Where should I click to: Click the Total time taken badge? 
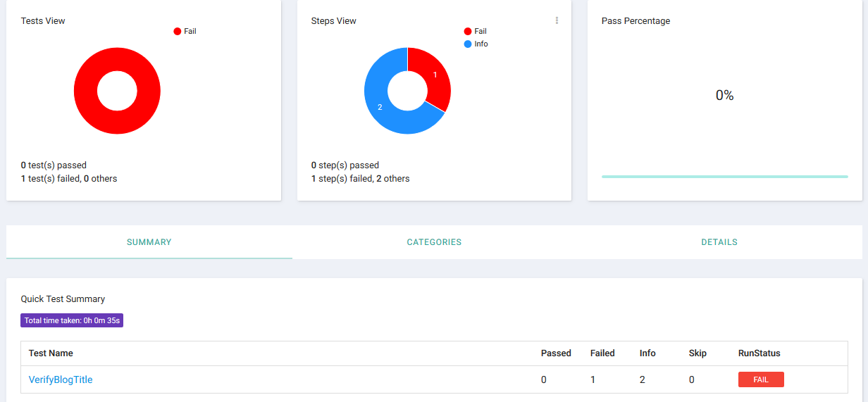72,320
